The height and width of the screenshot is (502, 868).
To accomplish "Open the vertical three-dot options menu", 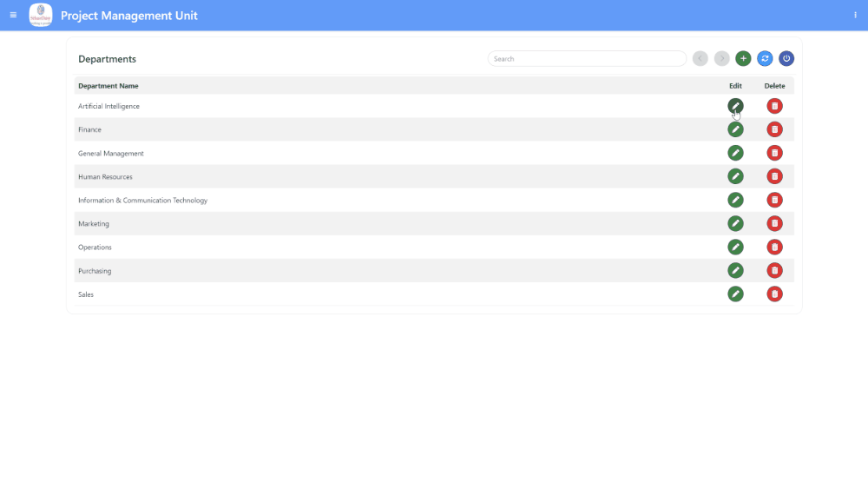I will pos(855,15).
